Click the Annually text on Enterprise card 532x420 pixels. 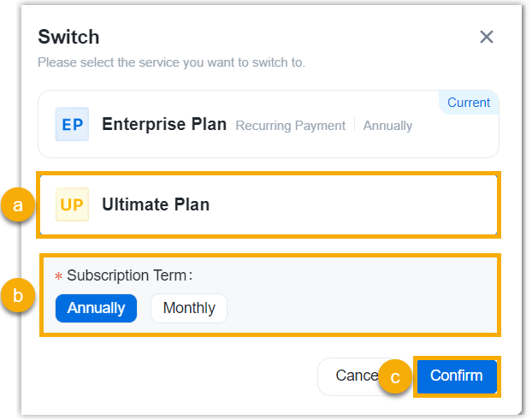[387, 126]
